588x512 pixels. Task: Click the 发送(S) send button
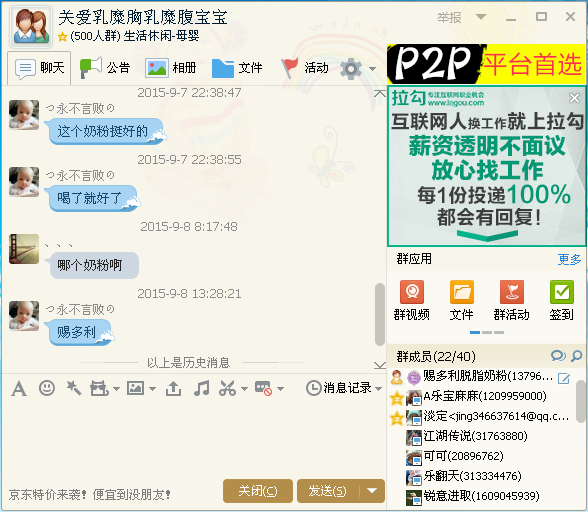328,490
